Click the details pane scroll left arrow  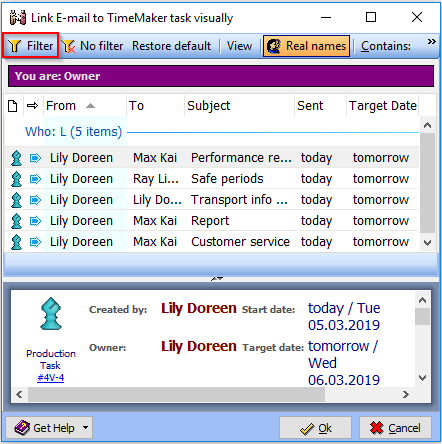click(19, 395)
